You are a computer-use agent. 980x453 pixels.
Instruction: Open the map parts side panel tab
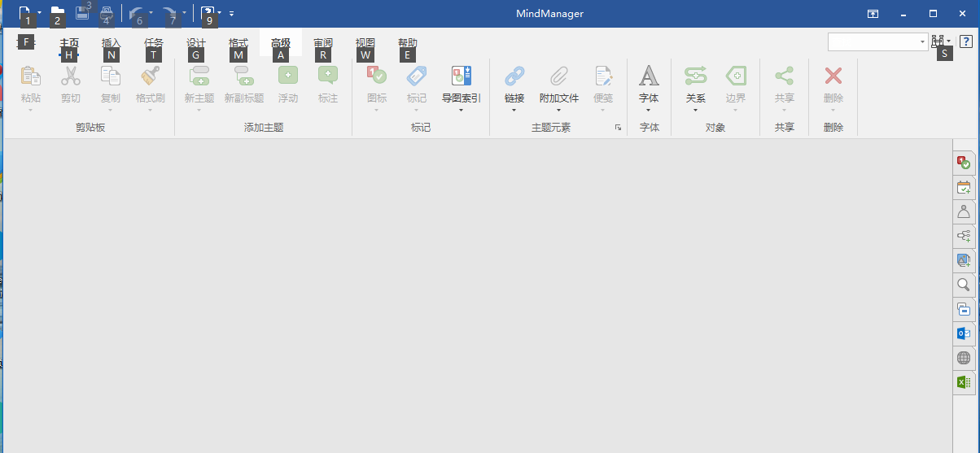tap(964, 236)
